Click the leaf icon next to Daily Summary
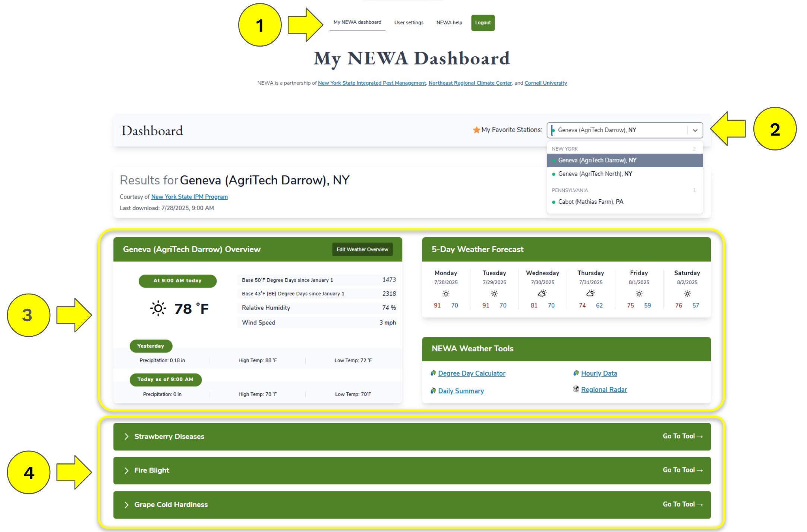The width and height of the screenshot is (807, 532). coord(433,390)
